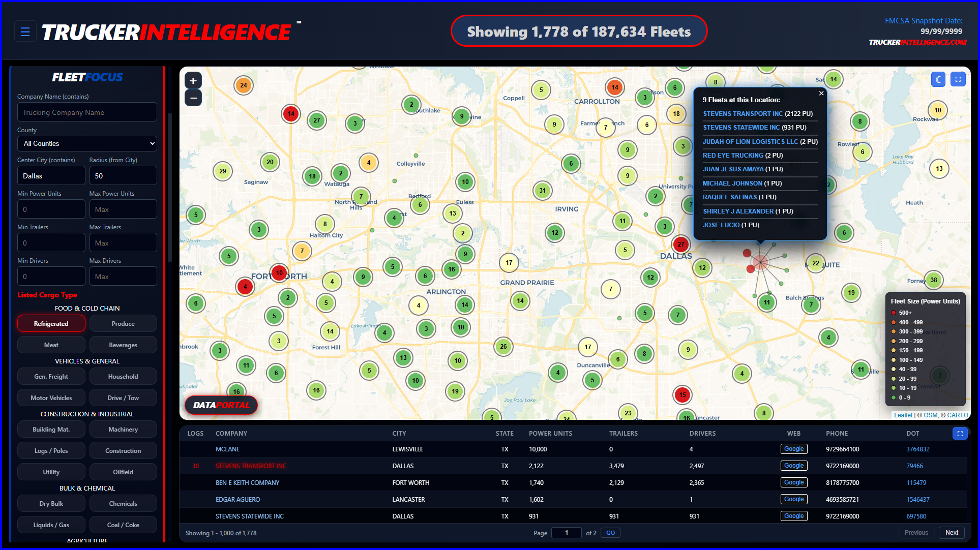Expand the results table with the blue expand icon

point(960,433)
